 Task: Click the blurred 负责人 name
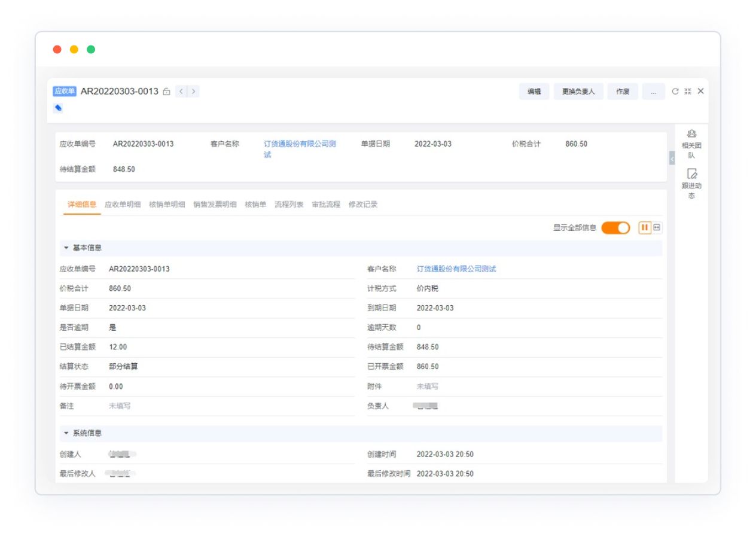426,406
